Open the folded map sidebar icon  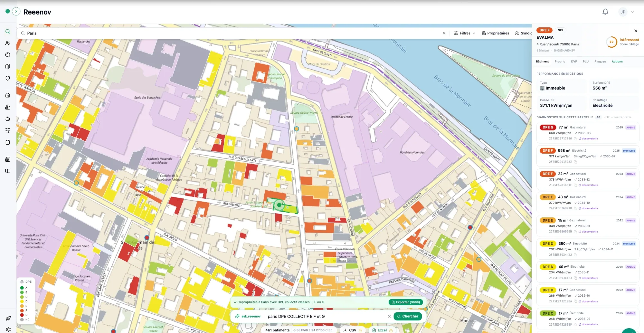(8, 66)
